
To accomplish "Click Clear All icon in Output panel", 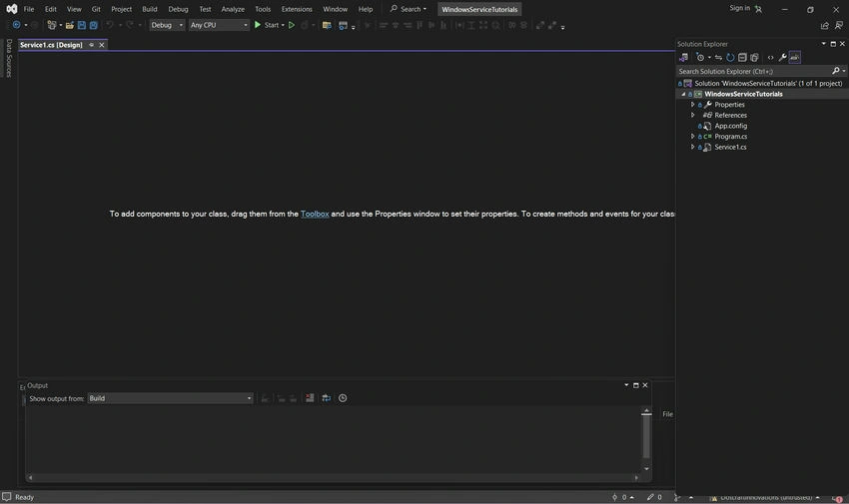I will point(310,398).
